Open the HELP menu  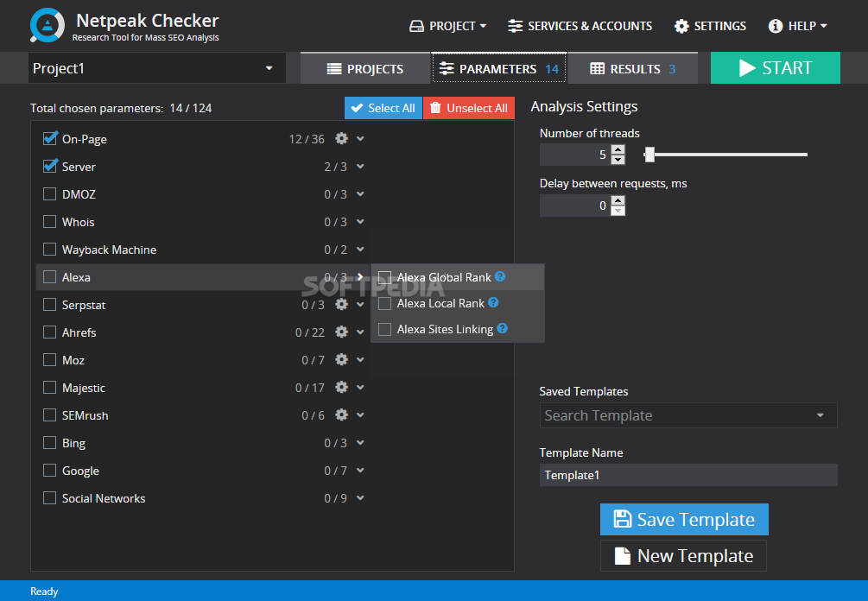(798, 26)
